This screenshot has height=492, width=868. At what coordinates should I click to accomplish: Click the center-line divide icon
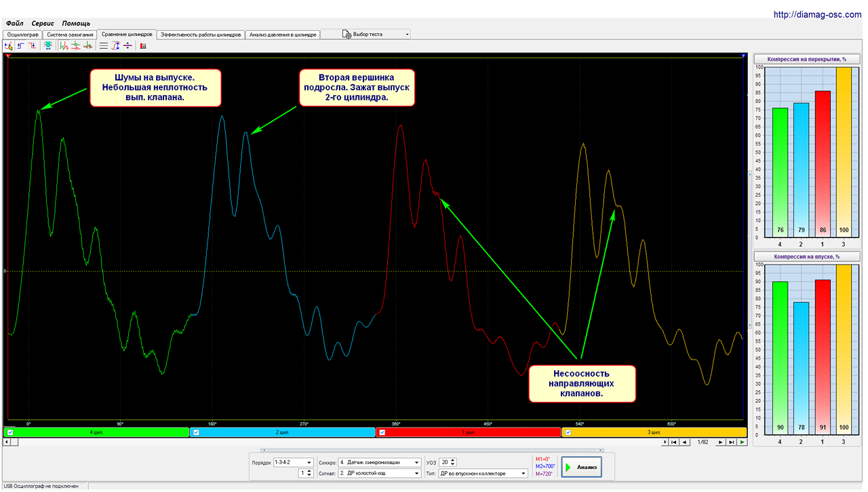[127, 45]
